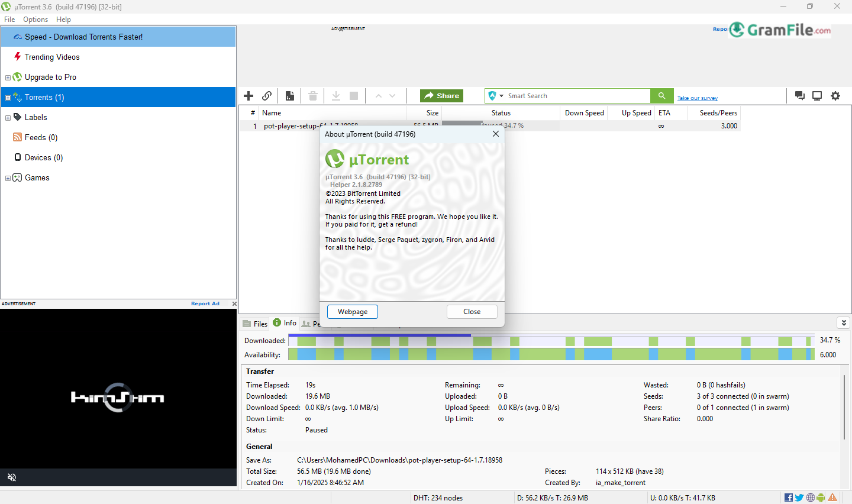
Task: Click the download speed status bar entry
Action: pyautogui.click(x=552, y=497)
